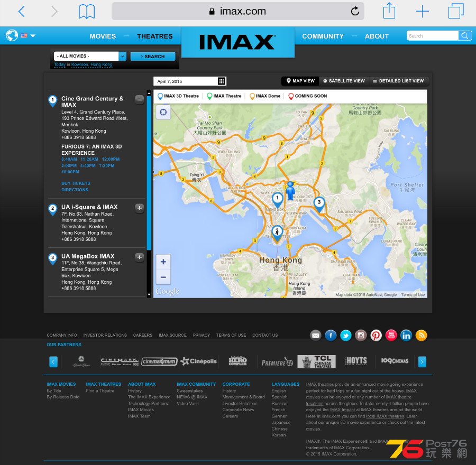The image size is (476, 465).
Task: Reload the imax.com page
Action: [355, 11]
